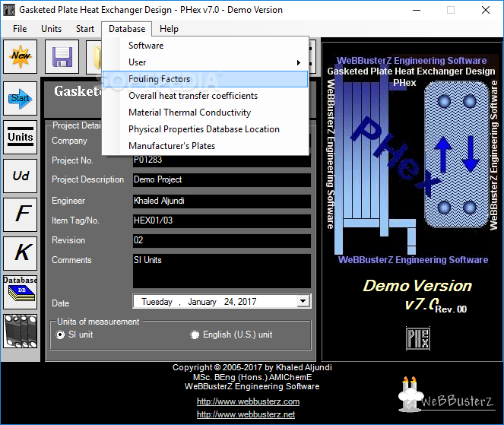Click the Save floppy disk icon
The image size is (504, 425).
62,56
